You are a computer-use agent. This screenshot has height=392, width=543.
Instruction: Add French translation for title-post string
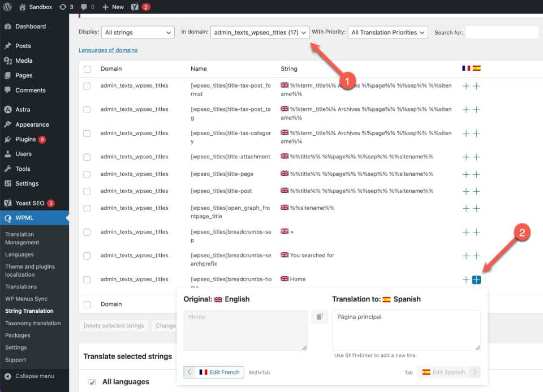point(466,191)
